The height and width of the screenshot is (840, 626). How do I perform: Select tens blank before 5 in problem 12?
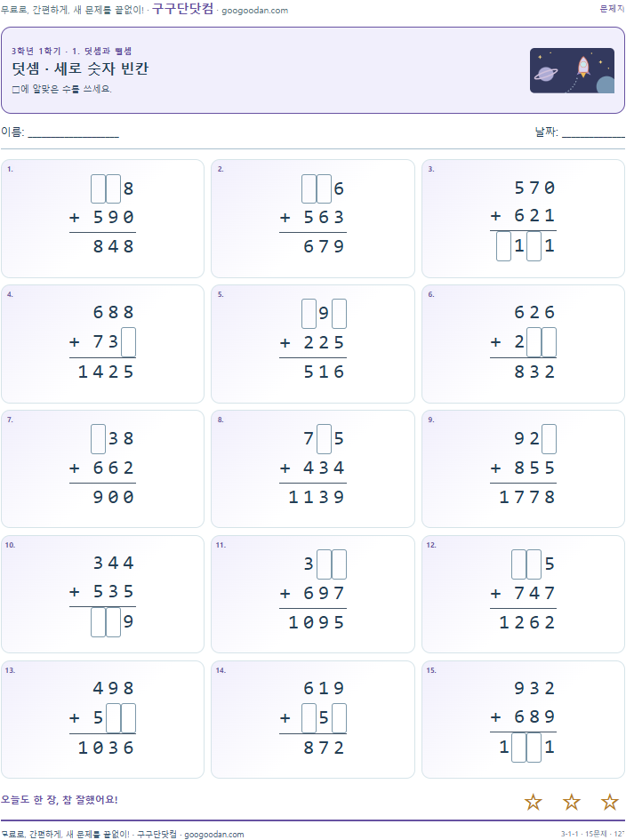pos(534,564)
